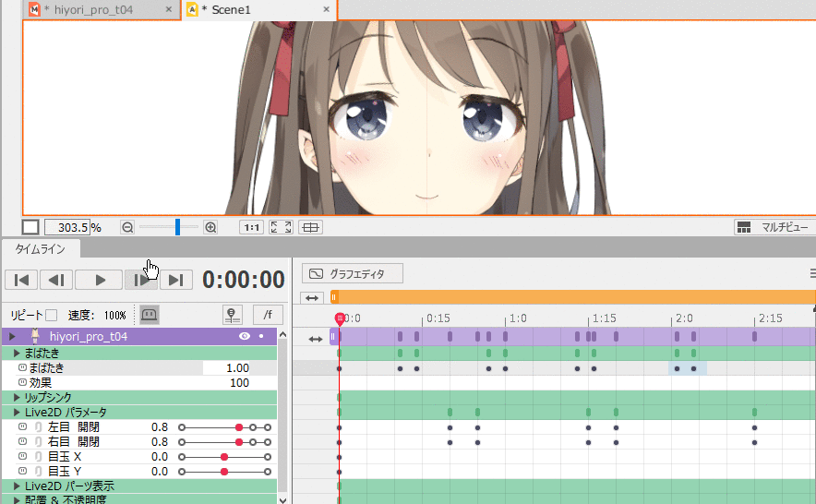Click the zoom out magnifier icon

[x=127, y=227]
